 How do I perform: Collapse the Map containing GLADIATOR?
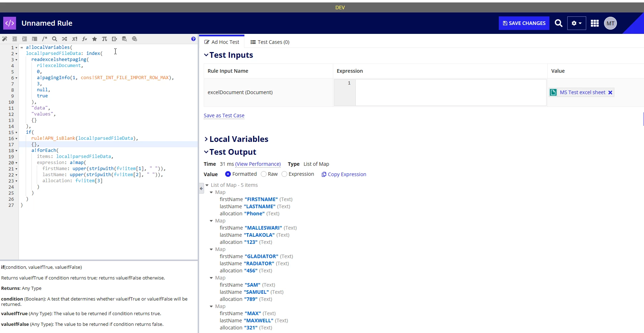point(211,249)
